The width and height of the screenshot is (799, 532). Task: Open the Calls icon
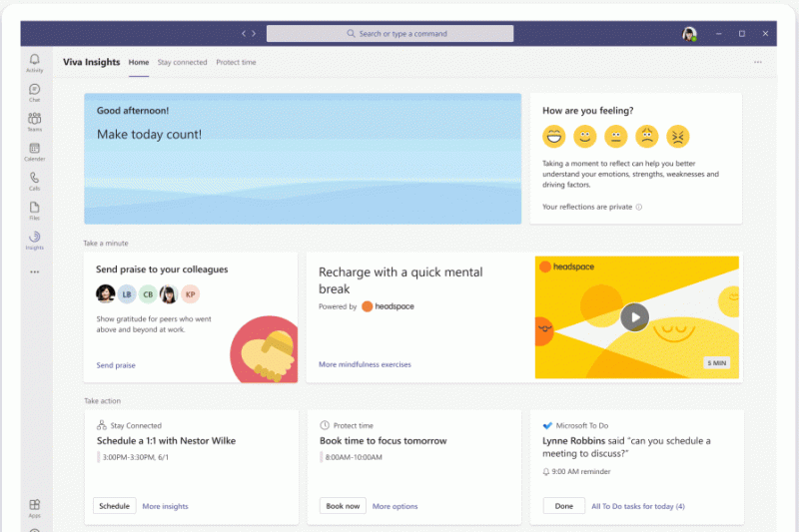pyautogui.click(x=35, y=180)
